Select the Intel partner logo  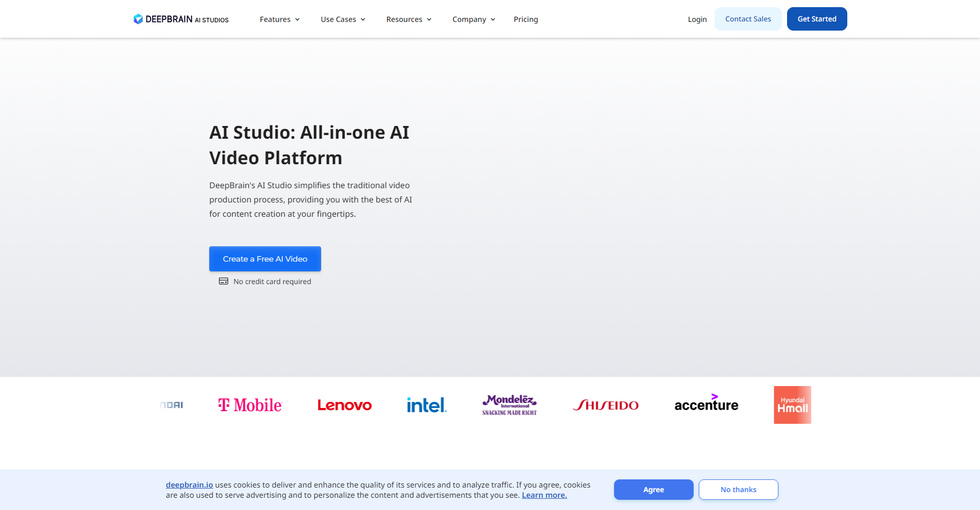click(427, 404)
